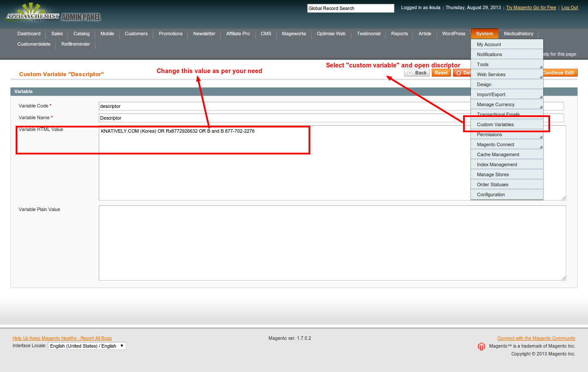Image resolution: width=588 pixels, height=372 pixels.
Task: Open the Catalog menu in the navigation bar
Action: click(81, 34)
